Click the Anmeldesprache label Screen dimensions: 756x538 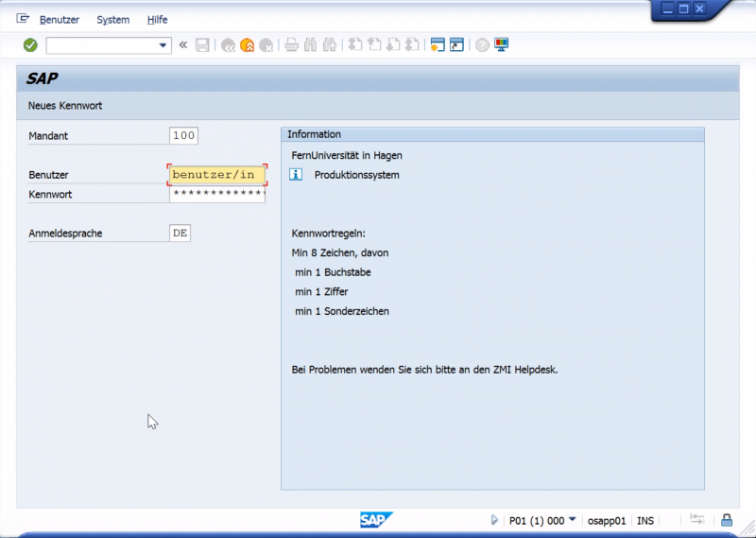[x=65, y=234]
